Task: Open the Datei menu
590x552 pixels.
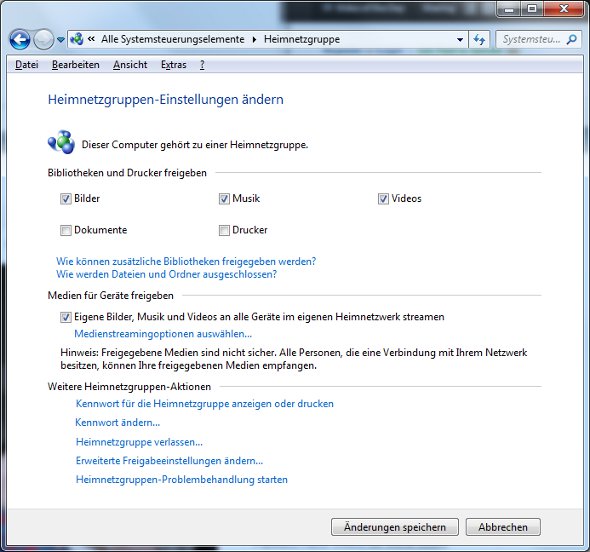Action: coord(27,65)
